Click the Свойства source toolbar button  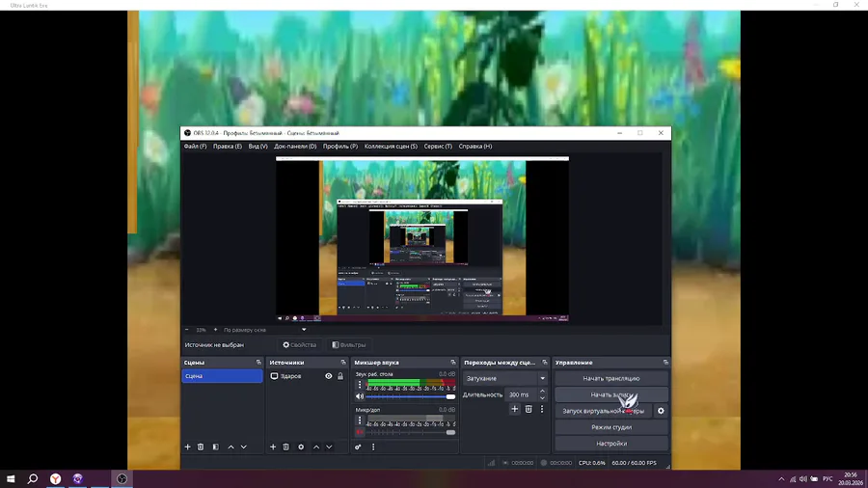click(300, 344)
